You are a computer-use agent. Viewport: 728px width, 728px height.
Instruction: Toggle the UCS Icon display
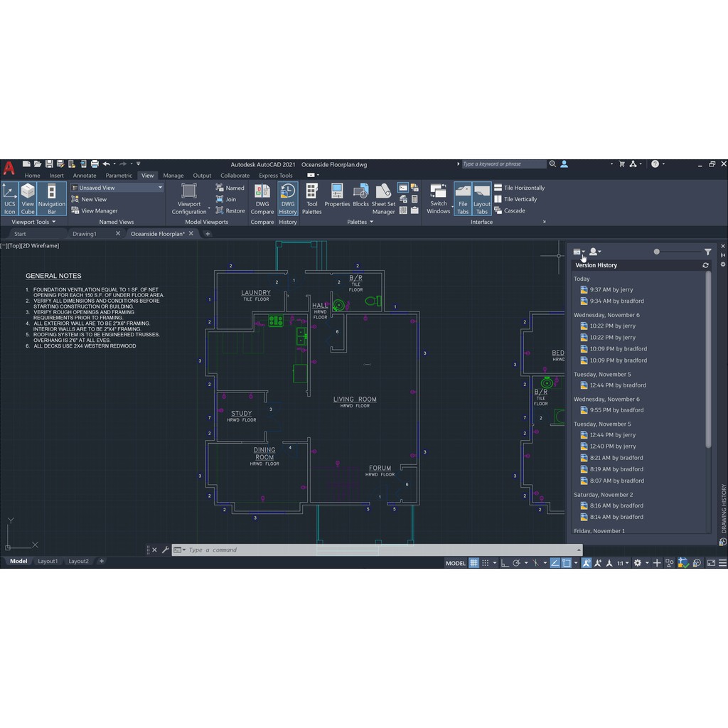[x=10, y=198]
